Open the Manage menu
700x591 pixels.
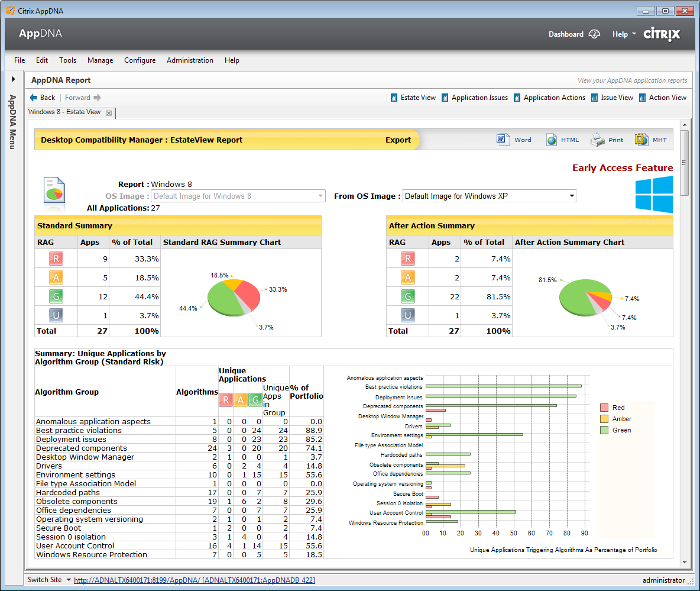[x=100, y=60]
